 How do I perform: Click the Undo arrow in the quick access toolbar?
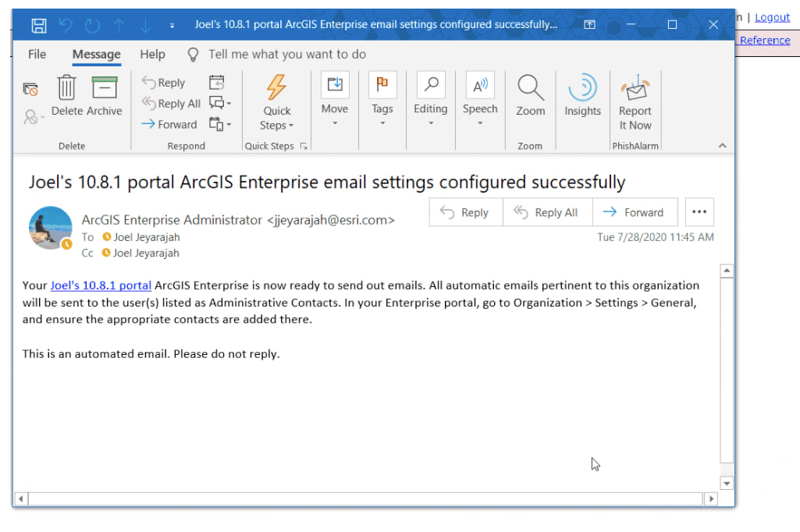pos(66,25)
